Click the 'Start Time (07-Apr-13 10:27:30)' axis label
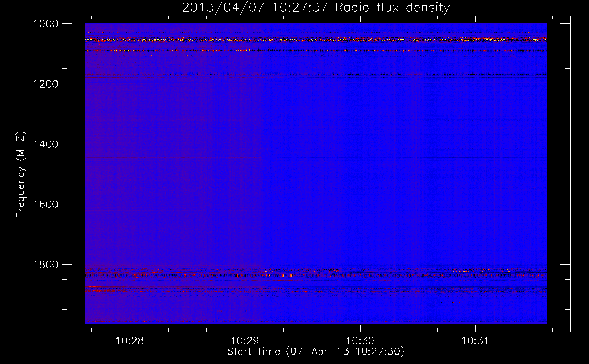589x364 pixels. coord(316,352)
